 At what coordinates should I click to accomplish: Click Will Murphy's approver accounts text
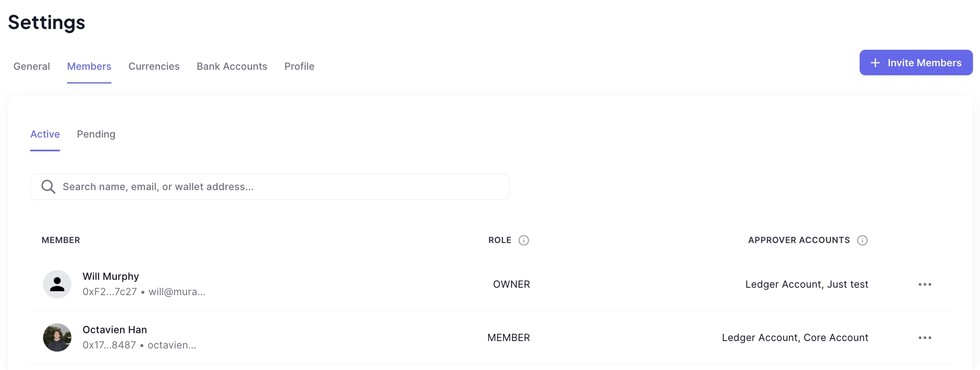806,284
